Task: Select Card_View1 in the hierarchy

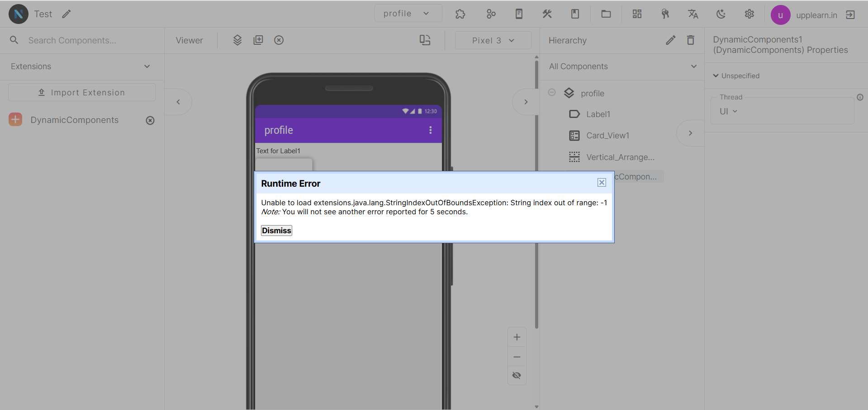Action: click(607, 135)
